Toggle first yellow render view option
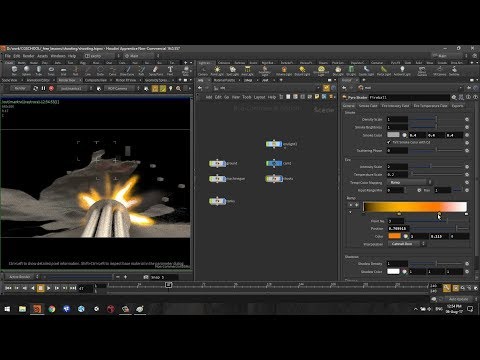 (x=155, y=88)
